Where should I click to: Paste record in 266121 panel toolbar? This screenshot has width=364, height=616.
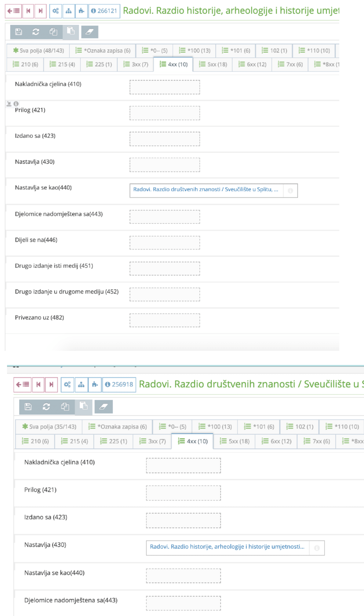pos(71,32)
